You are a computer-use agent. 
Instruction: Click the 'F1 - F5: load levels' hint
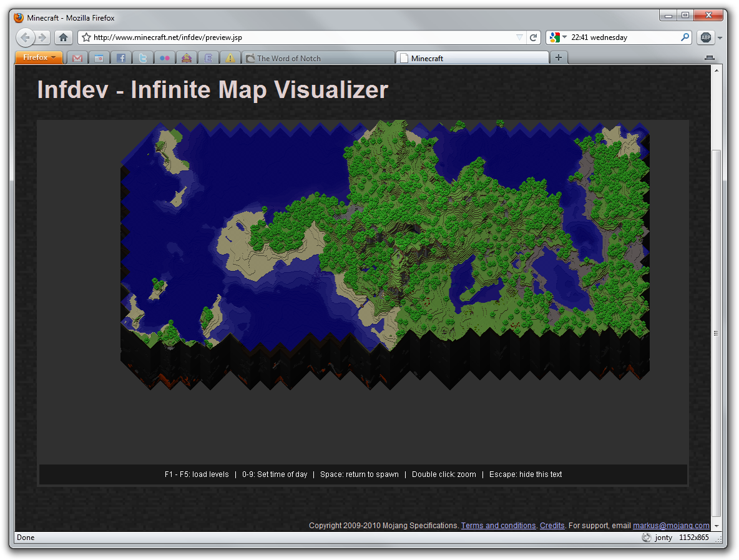(x=197, y=474)
